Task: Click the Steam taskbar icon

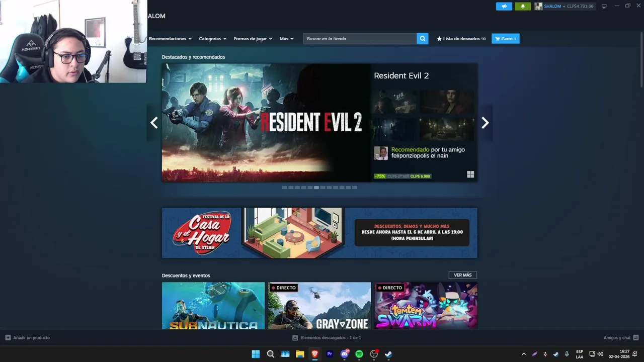Action: (x=388, y=354)
